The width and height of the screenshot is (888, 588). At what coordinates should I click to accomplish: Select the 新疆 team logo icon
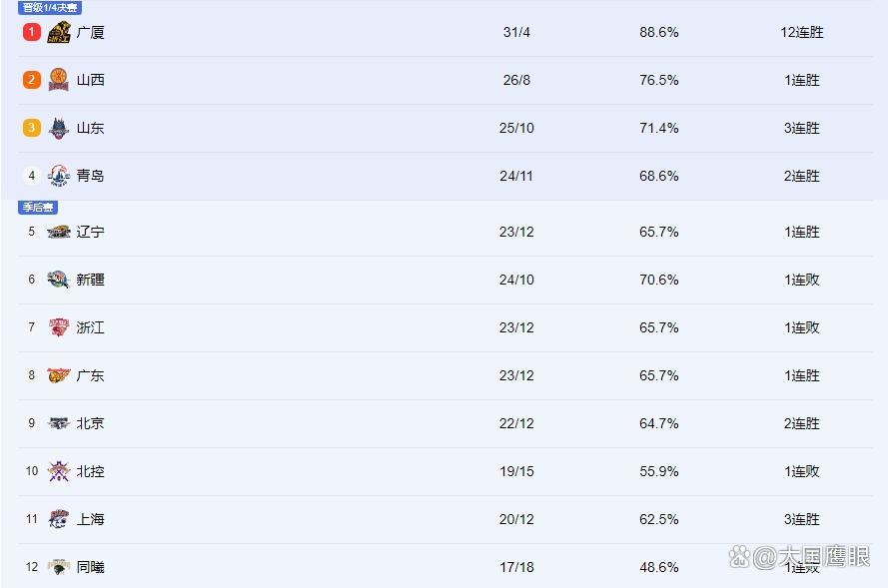click(x=59, y=280)
